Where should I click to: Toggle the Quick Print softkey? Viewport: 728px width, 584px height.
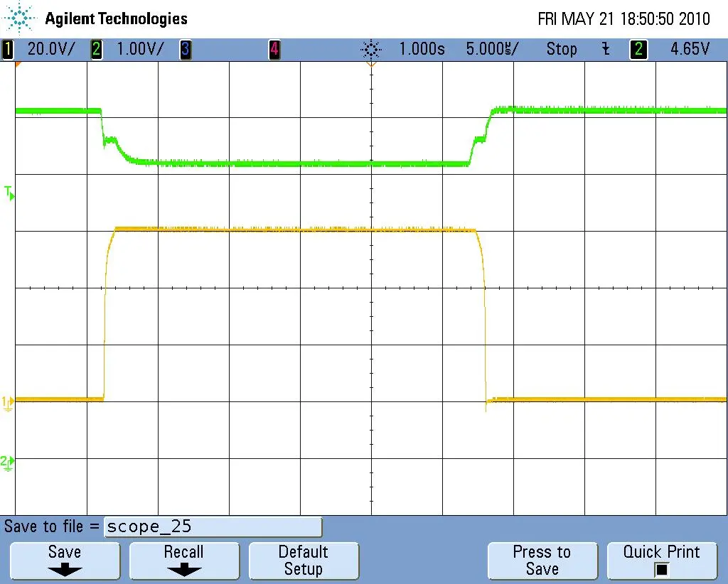click(x=662, y=561)
